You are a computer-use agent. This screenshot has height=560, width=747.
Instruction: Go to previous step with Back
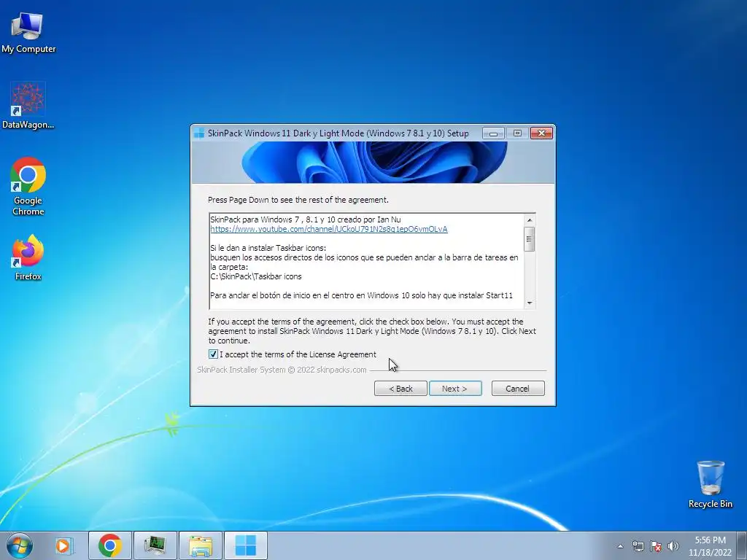[x=400, y=389]
